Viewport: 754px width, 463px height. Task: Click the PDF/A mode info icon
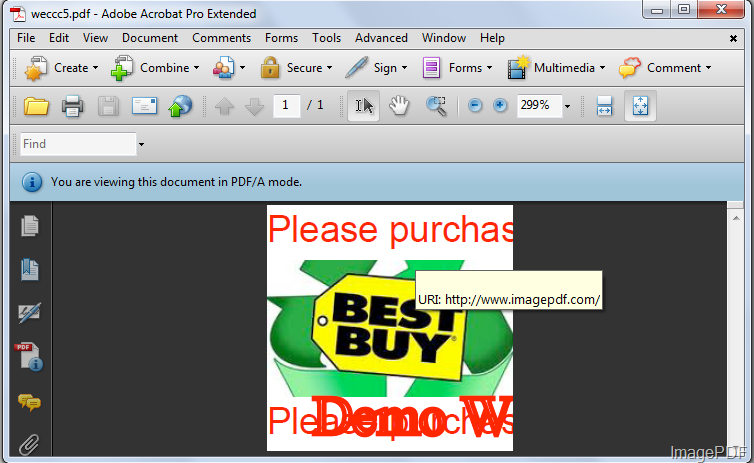click(32, 182)
